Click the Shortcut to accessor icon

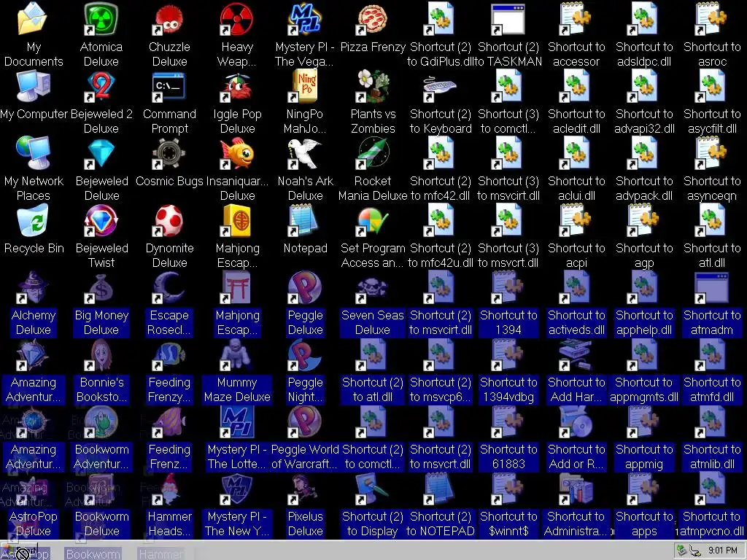[x=576, y=19]
